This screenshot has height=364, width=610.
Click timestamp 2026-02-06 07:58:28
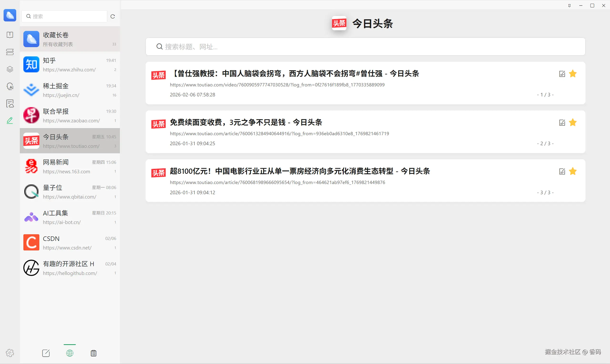click(193, 95)
